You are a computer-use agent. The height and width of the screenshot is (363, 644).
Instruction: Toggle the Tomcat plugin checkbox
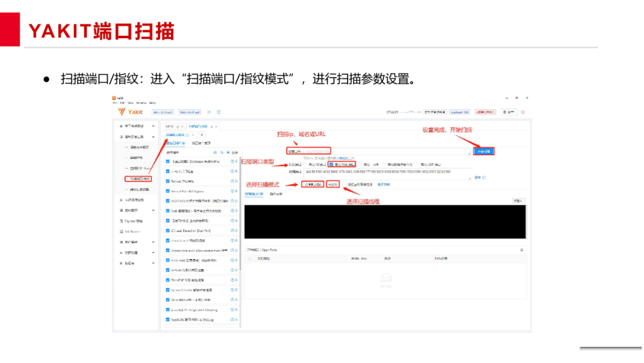(168, 181)
